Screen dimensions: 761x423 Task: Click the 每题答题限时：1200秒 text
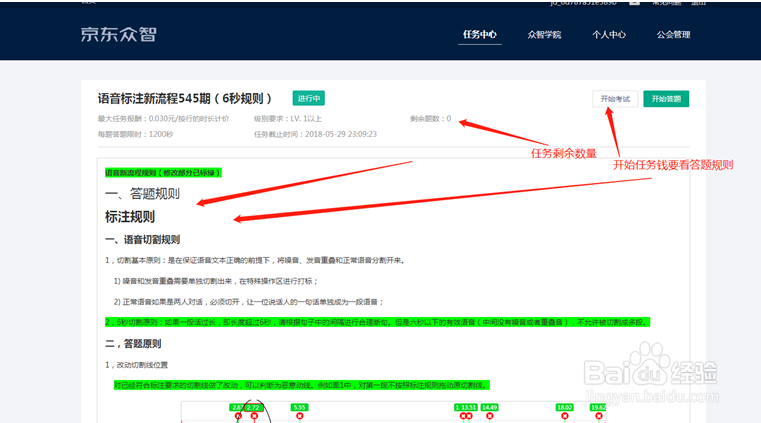135,134
